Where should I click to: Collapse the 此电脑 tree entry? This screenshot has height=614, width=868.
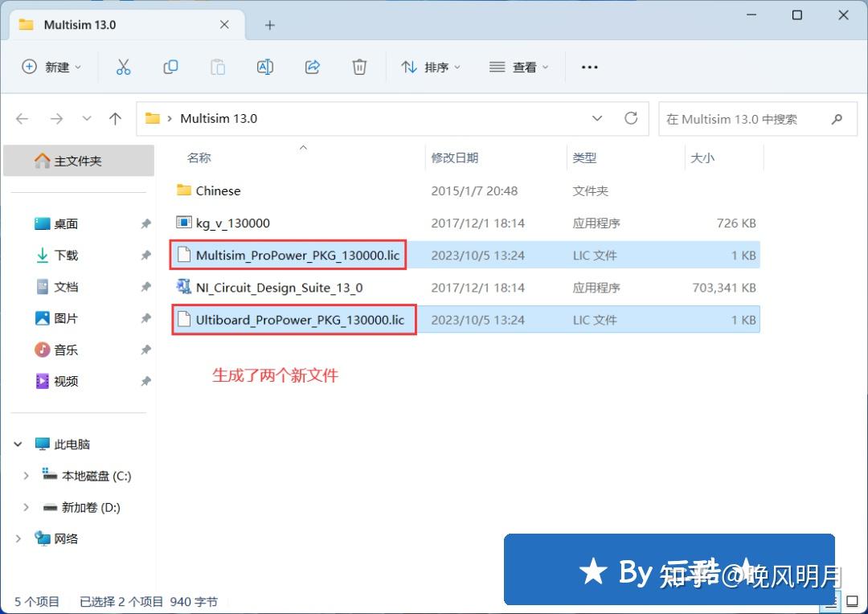coord(18,444)
